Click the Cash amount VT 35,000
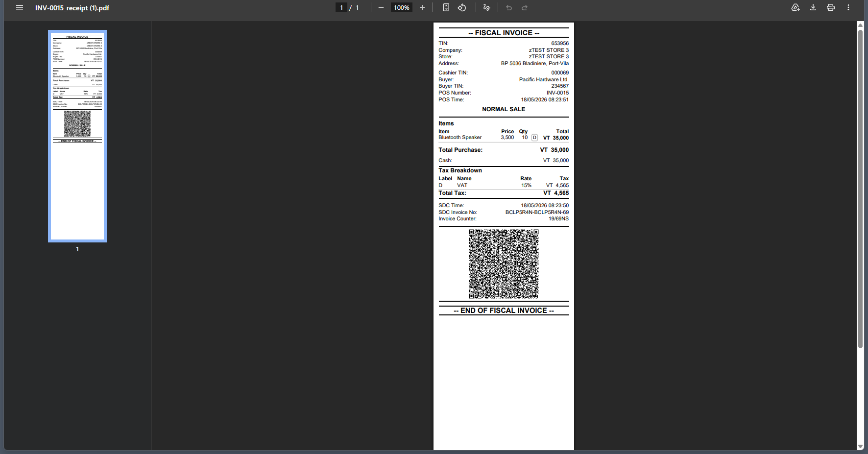The height and width of the screenshot is (454, 868). coord(556,160)
